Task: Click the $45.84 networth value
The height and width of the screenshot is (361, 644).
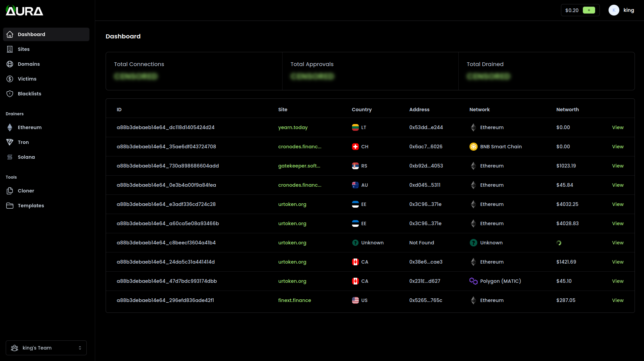Action: pos(565,185)
